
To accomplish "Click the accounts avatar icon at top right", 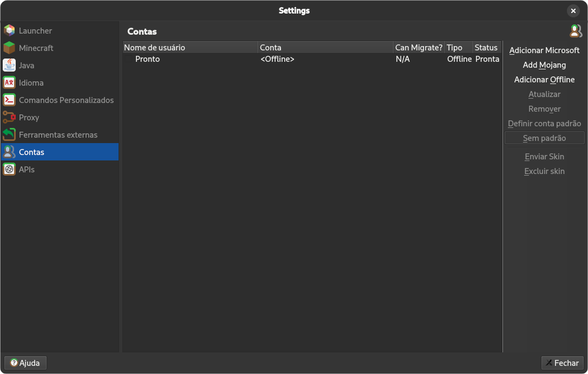I will (576, 31).
